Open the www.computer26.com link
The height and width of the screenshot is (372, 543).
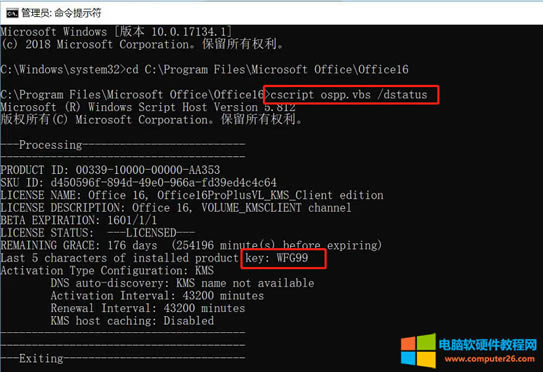[x=489, y=359]
